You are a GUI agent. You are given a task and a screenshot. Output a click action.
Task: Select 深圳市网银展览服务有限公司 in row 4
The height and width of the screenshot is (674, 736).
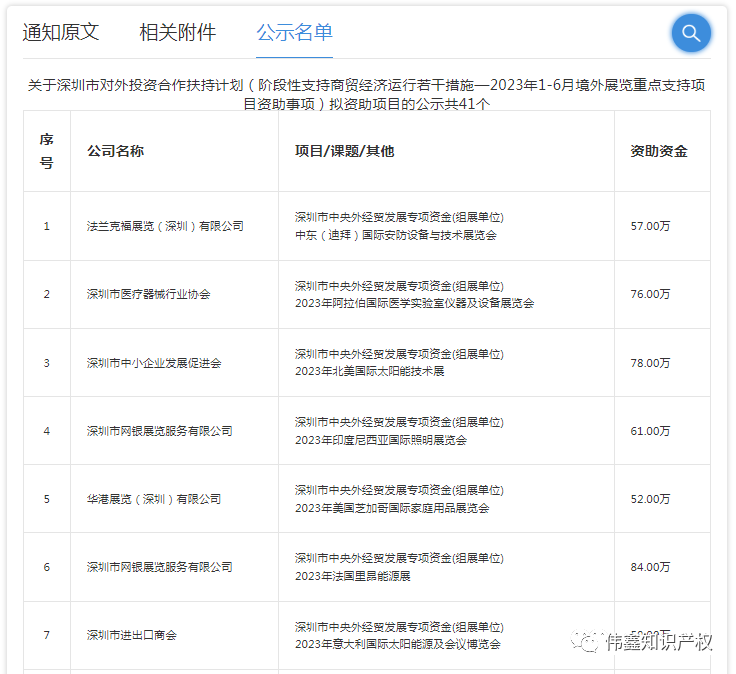160,431
